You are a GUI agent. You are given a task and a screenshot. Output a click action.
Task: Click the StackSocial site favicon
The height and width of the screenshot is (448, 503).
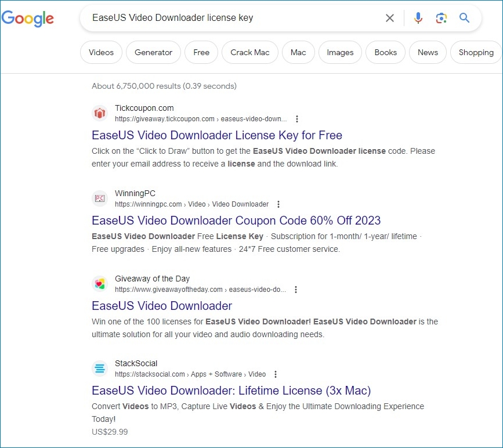point(99,368)
